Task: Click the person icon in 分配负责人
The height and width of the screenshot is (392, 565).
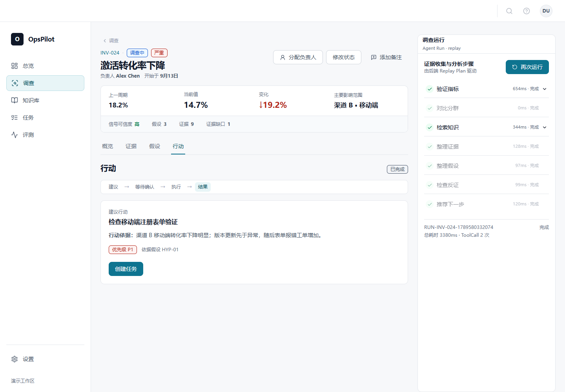Action: point(282,57)
